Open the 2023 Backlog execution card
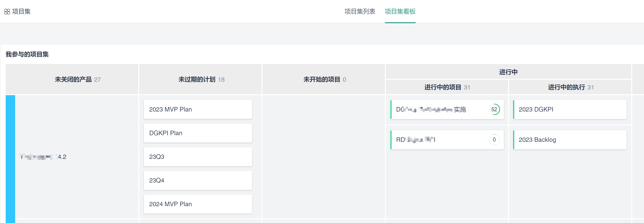 coord(570,140)
